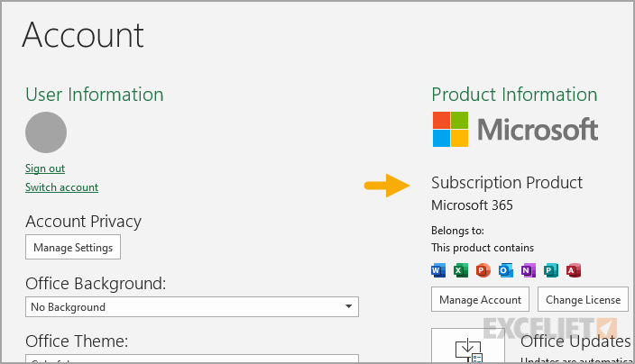This screenshot has width=635, height=364.
Task: Click the orange arrow pointing at Subscription Product
Action: [x=387, y=187]
